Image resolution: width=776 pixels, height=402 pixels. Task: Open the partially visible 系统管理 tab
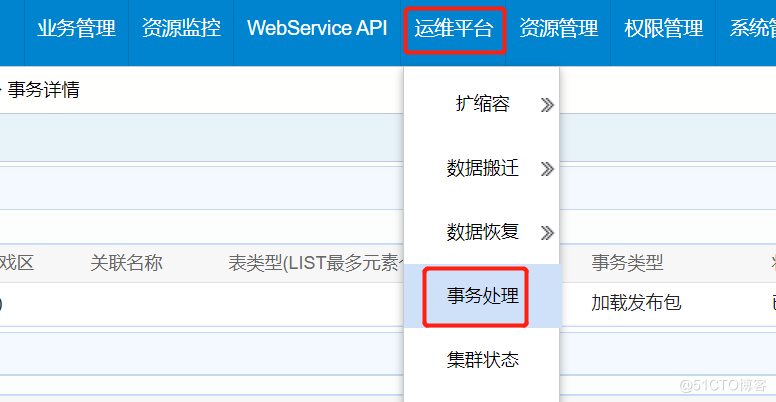(x=752, y=29)
